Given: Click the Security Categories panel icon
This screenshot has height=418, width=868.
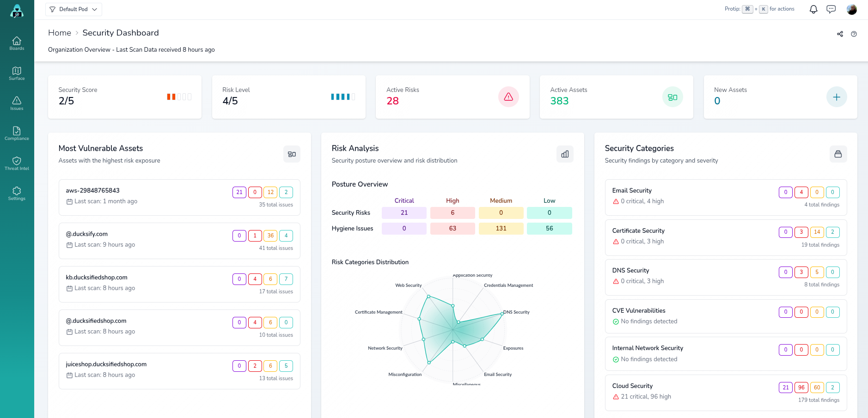Looking at the screenshot, I should click(838, 154).
